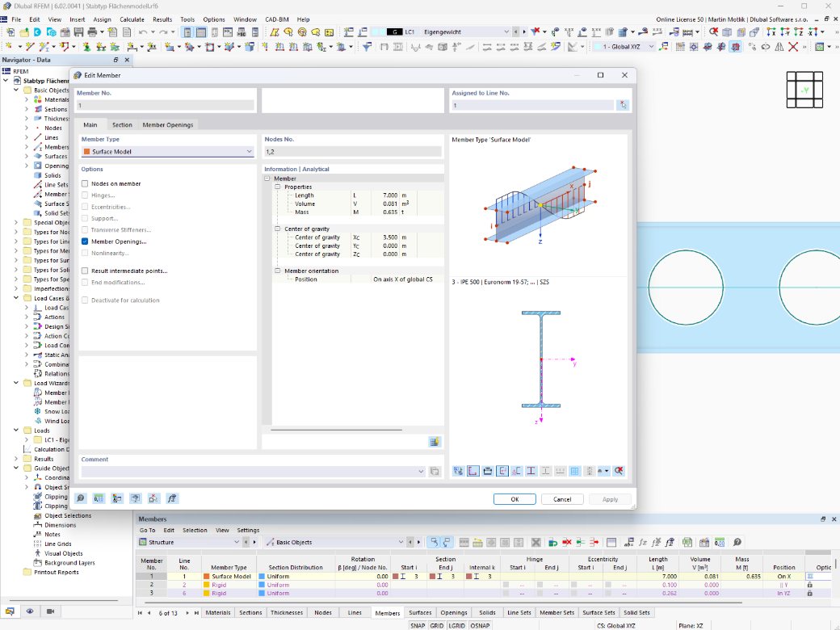
Task: Click the filter funnel icon in second toolbar
Action: 367,47
